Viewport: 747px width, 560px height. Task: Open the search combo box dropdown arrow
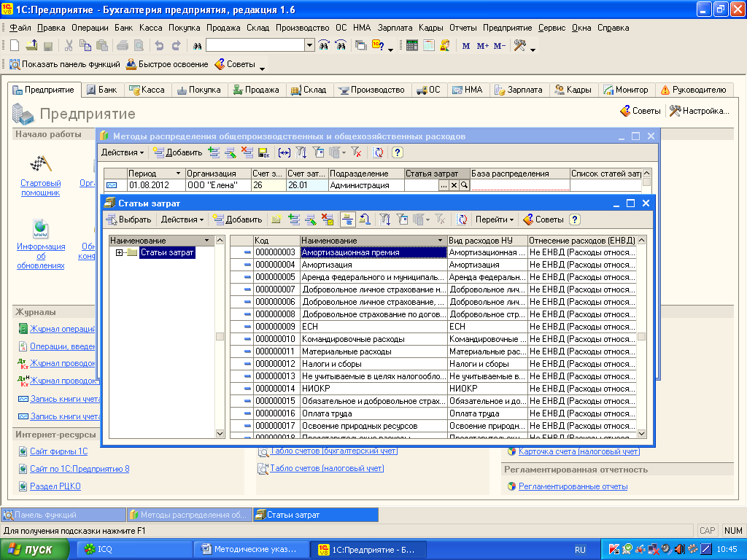(309, 46)
